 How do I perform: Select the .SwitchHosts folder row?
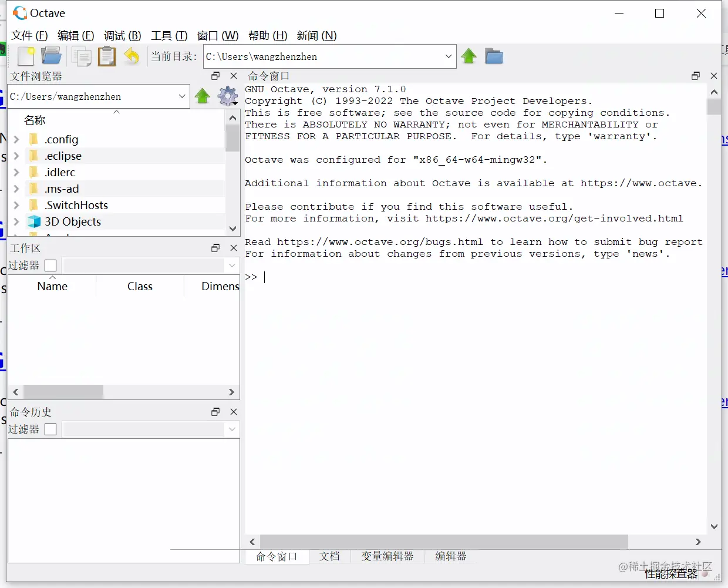coord(116,205)
